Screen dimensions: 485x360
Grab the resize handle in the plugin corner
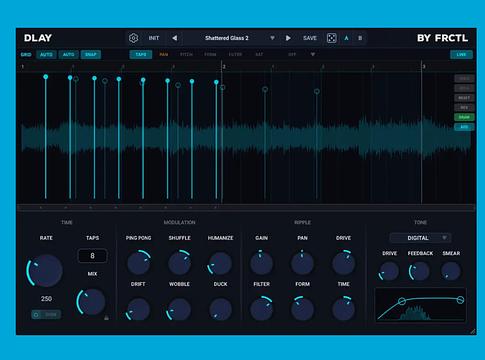click(x=473, y=331)
